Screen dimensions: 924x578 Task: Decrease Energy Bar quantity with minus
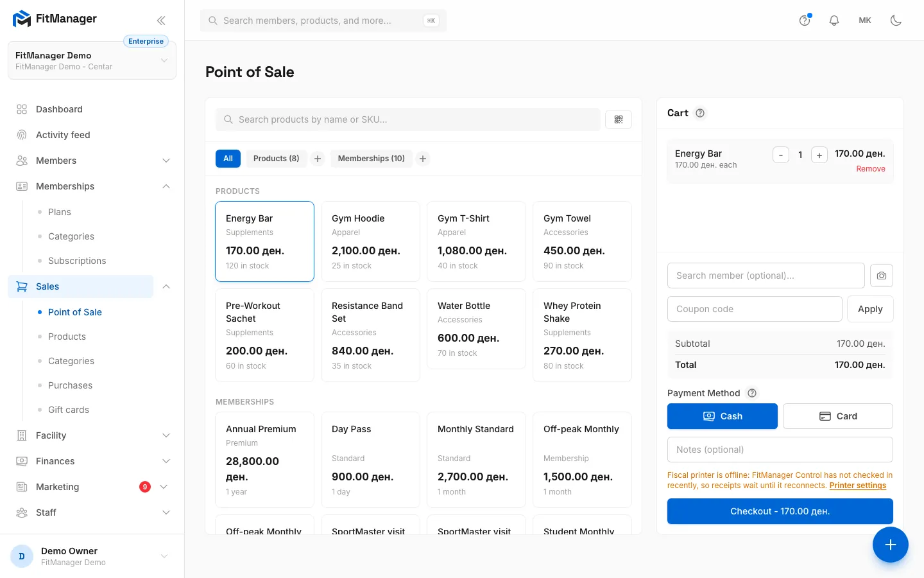click(781, 155)
